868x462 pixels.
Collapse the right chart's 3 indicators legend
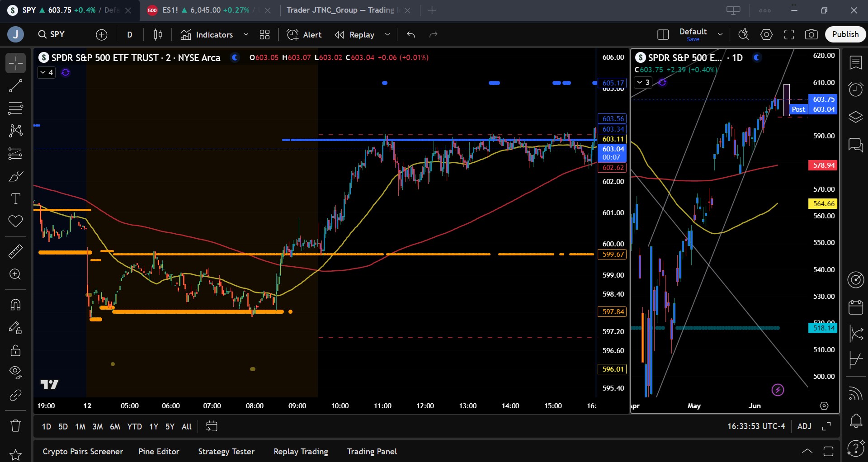[643, 82]
